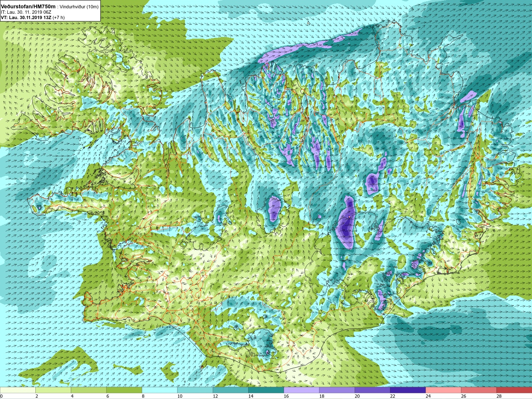Click the violet 20–22 legend swatch
This screenshot has height=399, width=532.
(x=372, y=390)
